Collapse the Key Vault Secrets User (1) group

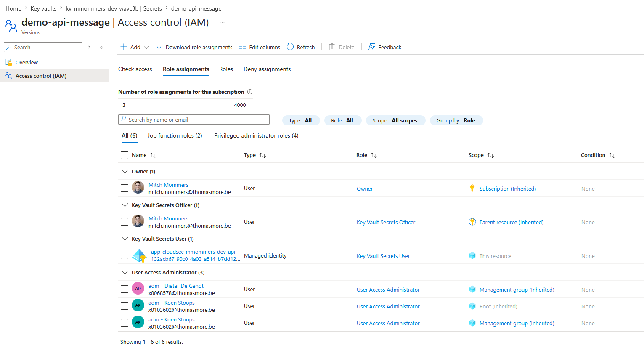[125, 239]
